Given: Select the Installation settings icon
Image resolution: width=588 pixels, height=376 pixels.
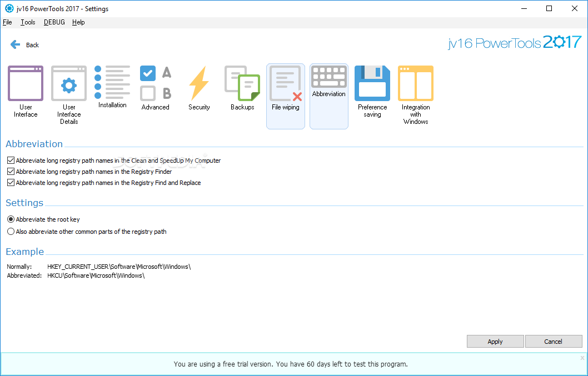Looking at the screenshot, I should pos(112,82).
